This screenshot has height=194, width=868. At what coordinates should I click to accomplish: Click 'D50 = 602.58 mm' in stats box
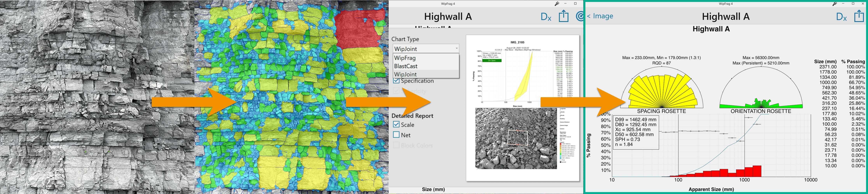tap(634, 134)
